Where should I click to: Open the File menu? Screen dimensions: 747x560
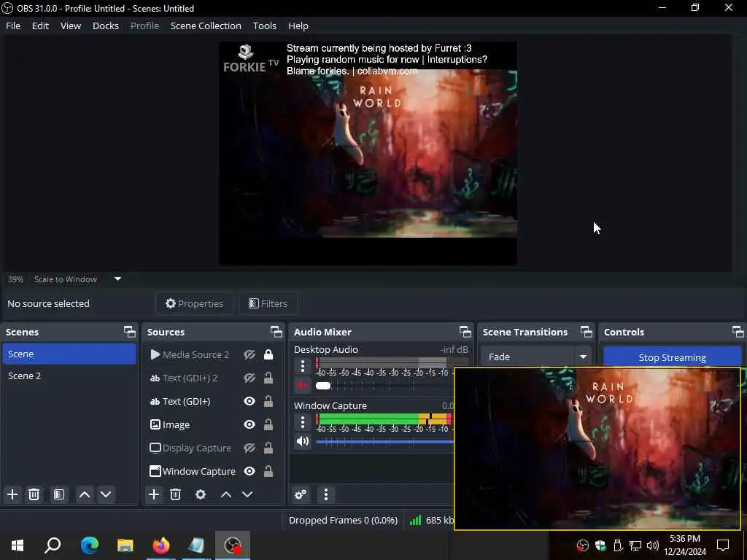tap(13, 26)
